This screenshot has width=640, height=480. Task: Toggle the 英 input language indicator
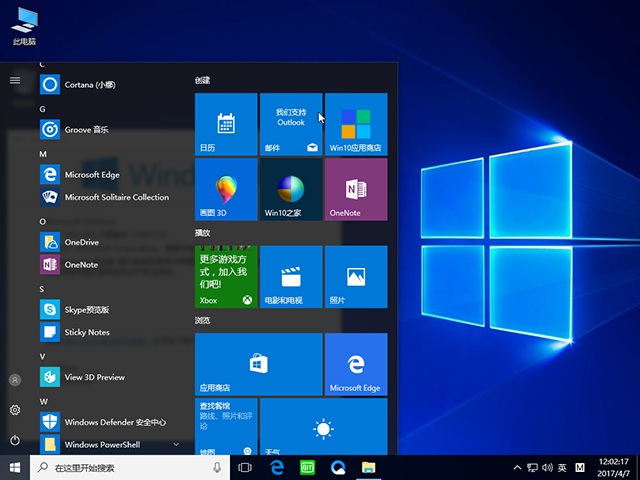click(x=562, y=467)
